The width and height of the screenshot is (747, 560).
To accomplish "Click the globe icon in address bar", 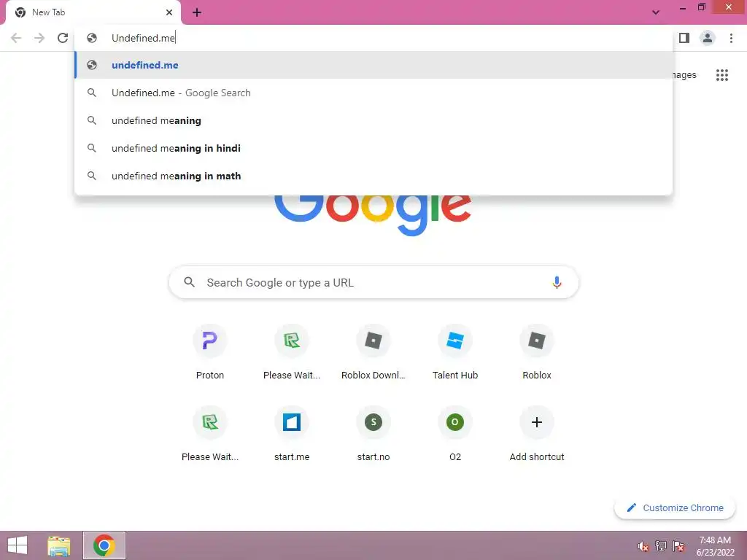I will [x=92, y=38].
